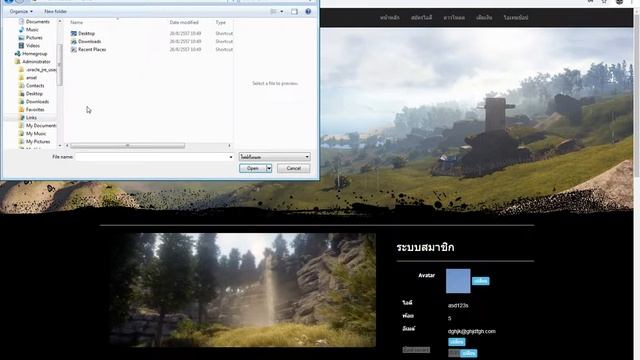The height and width of the screenshot is (360, 640).
Task: Open the My Music tree entry
Action: (33, 133)
